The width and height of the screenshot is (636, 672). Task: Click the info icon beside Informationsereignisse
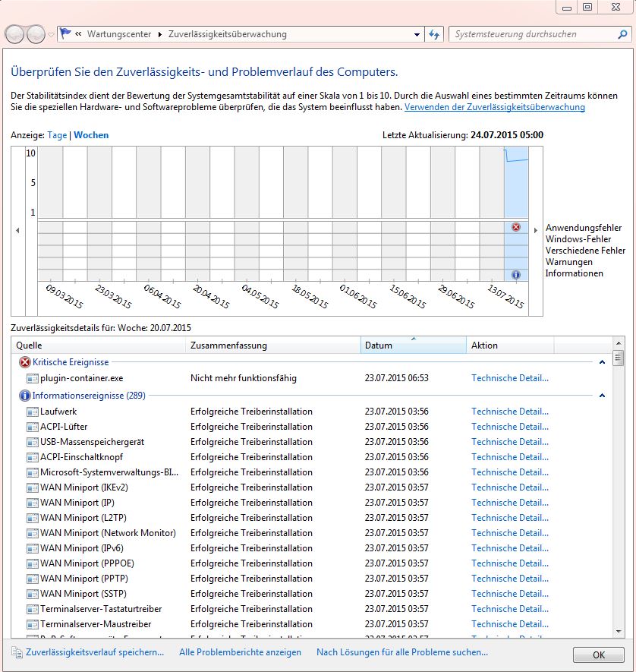[x=25, y=396]
